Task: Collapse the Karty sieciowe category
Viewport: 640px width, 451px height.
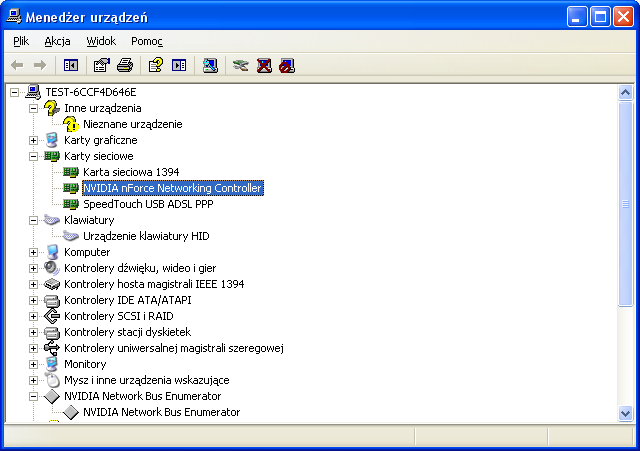Action: coord(33,156)
